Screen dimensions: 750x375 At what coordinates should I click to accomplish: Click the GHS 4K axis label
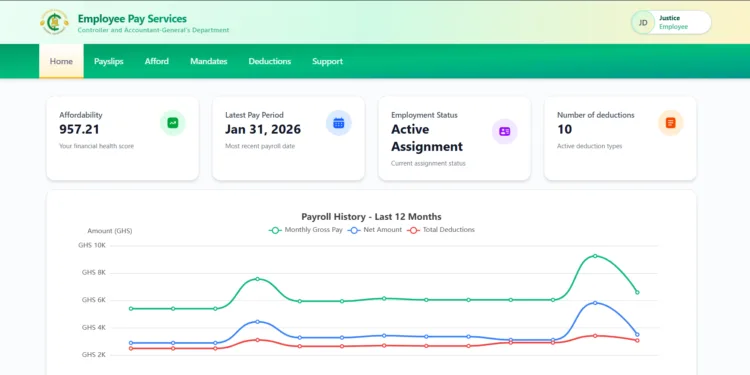click(x=94, y=328)
